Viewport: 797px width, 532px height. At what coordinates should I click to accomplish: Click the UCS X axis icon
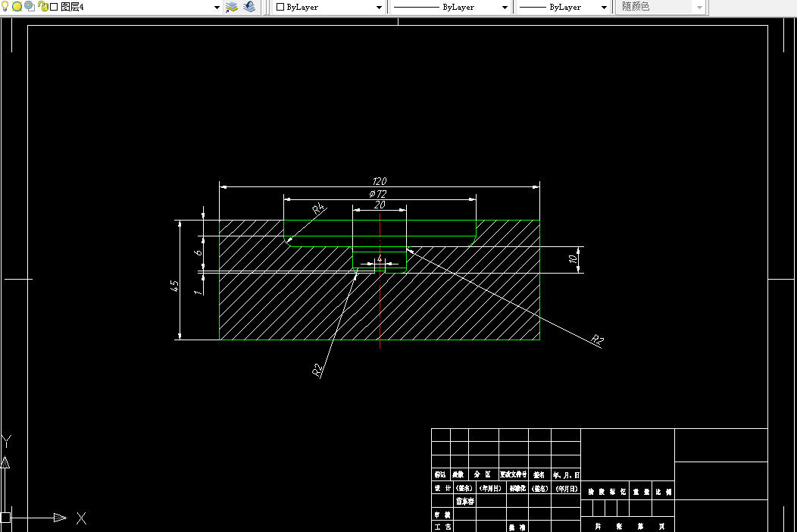pyautogui.click(x=81, y=518)
